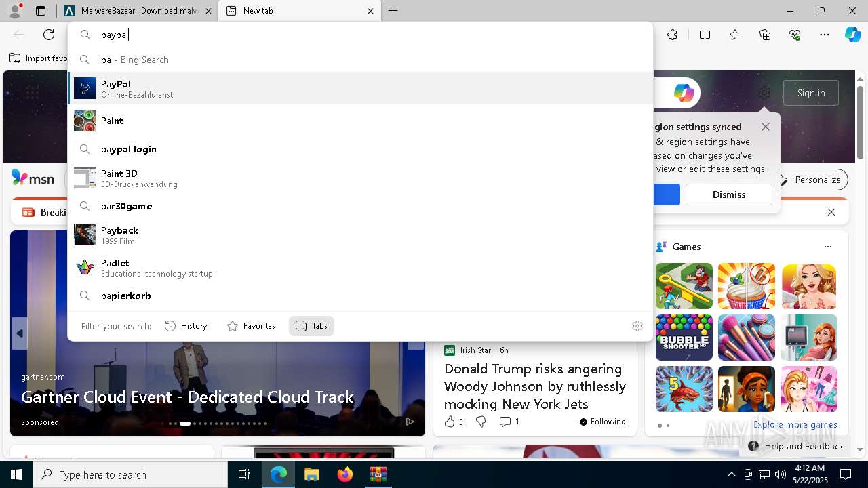
Task: Open Collections icon
Action: [x=765, y=35]
